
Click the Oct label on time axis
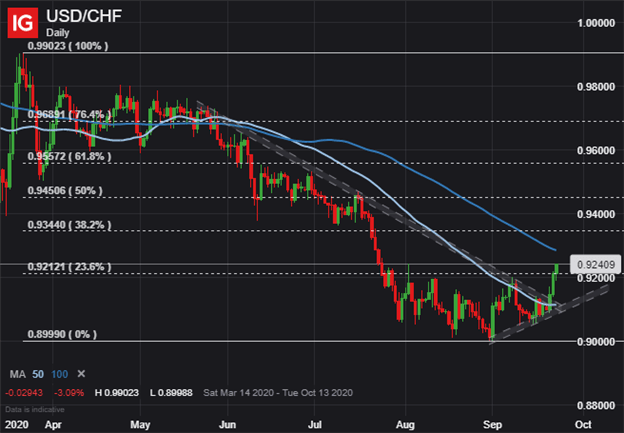point(583,425)
